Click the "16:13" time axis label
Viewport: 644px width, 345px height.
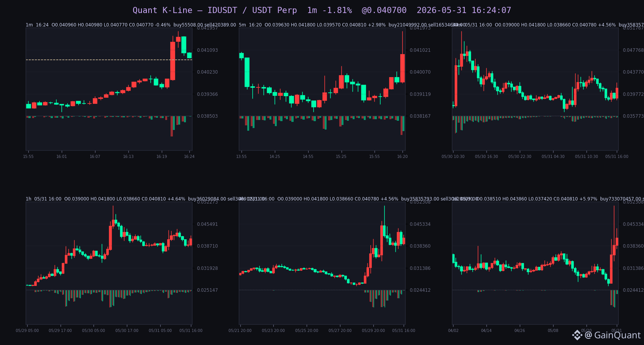click(128, 156)
